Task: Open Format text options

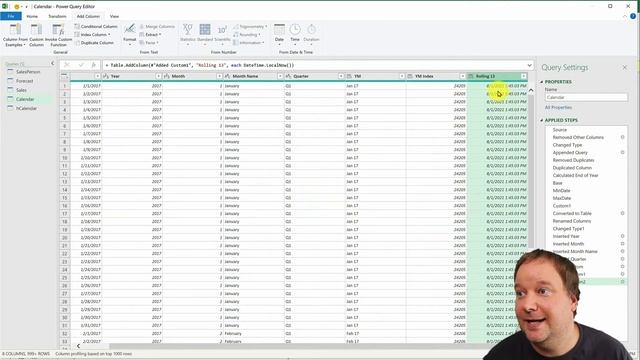Action: pyautogui.click(x=129, y=34)
